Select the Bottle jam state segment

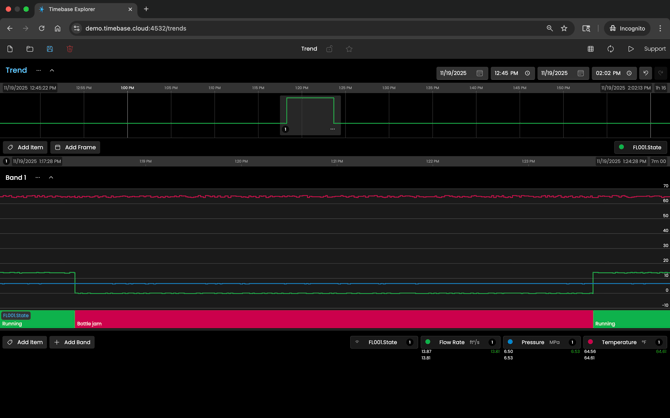point(334,319)
